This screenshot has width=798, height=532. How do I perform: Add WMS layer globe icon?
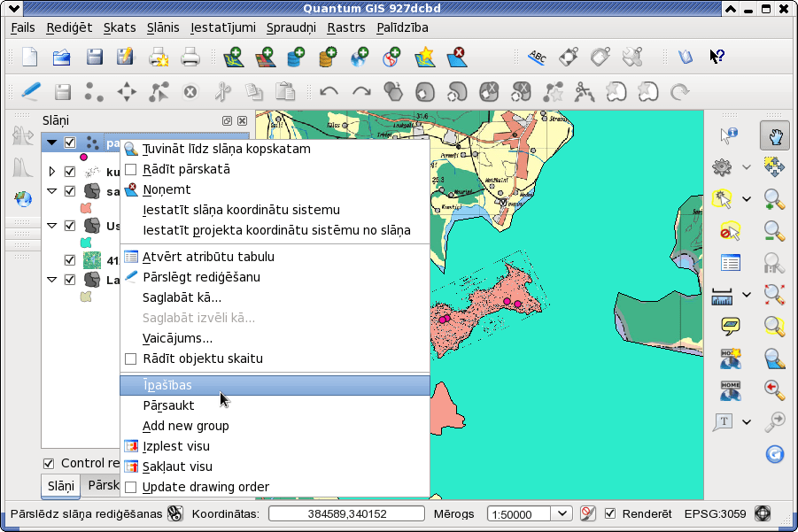click(360, 57)
